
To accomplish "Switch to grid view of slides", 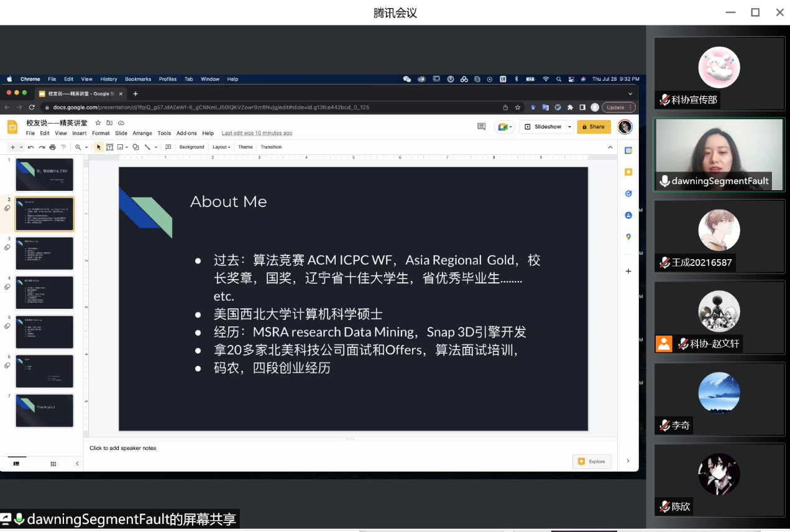I will point(53,464).
